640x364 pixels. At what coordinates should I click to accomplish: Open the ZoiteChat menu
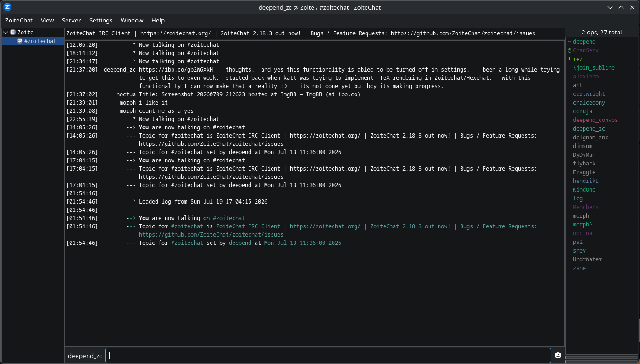point(19,20)
